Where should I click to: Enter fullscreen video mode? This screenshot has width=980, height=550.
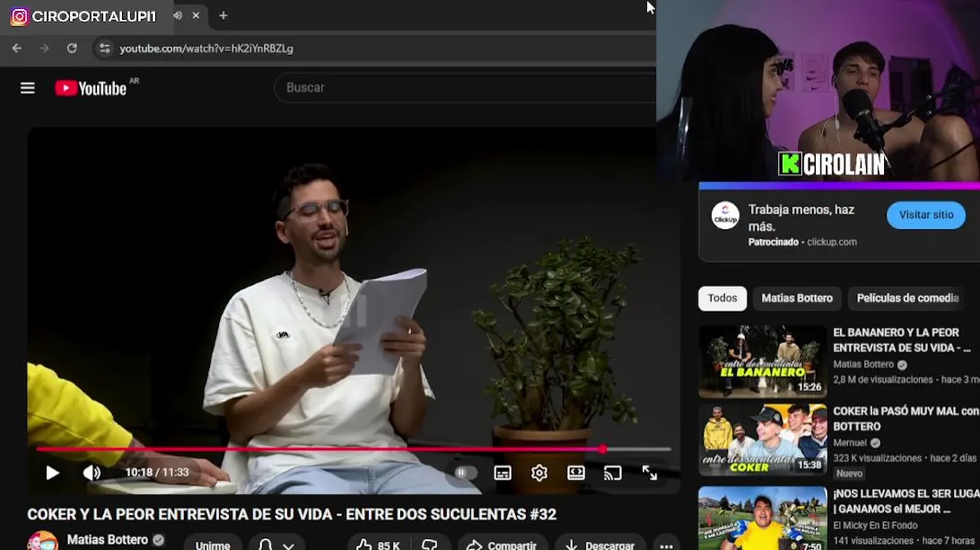point(650,473)
